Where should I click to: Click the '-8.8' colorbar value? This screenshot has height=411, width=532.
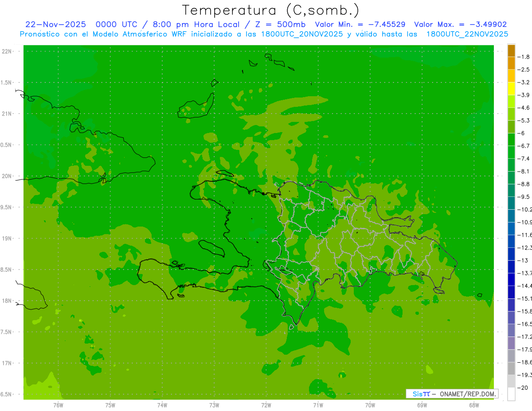[x=524, y=184]
